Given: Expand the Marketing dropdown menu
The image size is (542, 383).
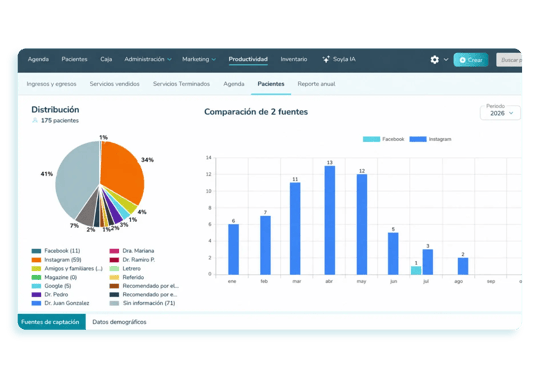Looking at the screenshot, I should point(199,59).
